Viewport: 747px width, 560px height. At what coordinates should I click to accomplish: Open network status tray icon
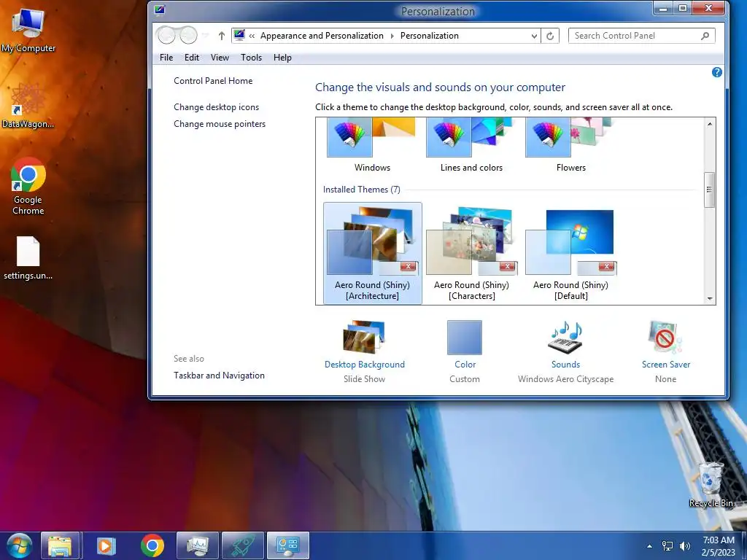pyautogui.click(x=667, y=546)
